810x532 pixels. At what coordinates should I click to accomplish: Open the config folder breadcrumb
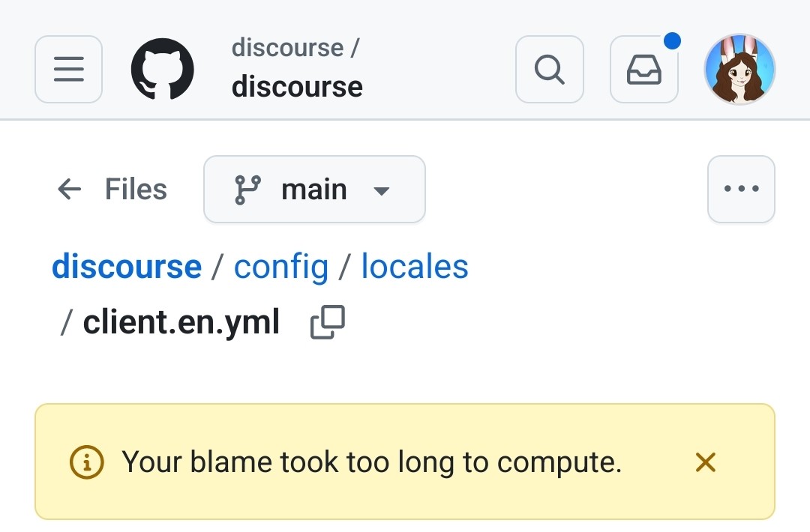[x=281, y=267]
